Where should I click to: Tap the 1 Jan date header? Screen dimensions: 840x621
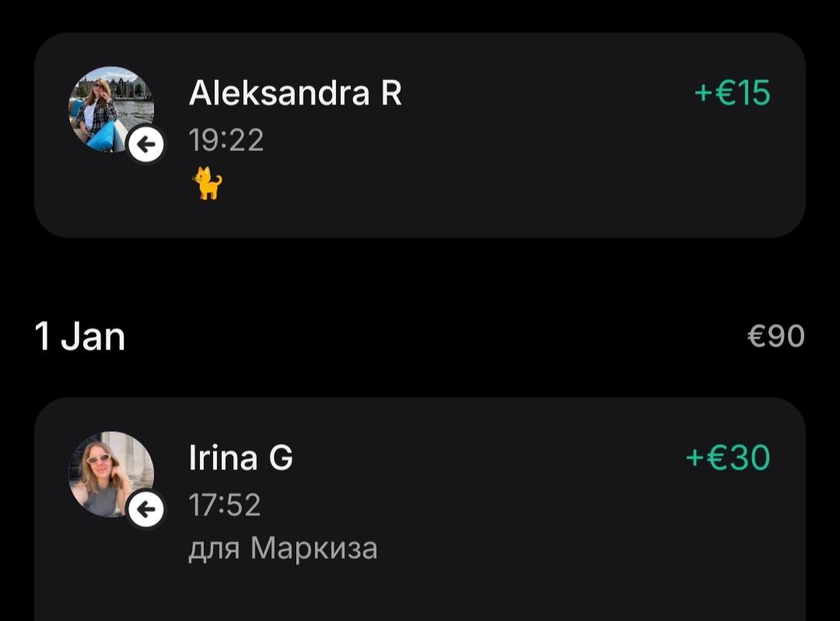tap(80, 336)
